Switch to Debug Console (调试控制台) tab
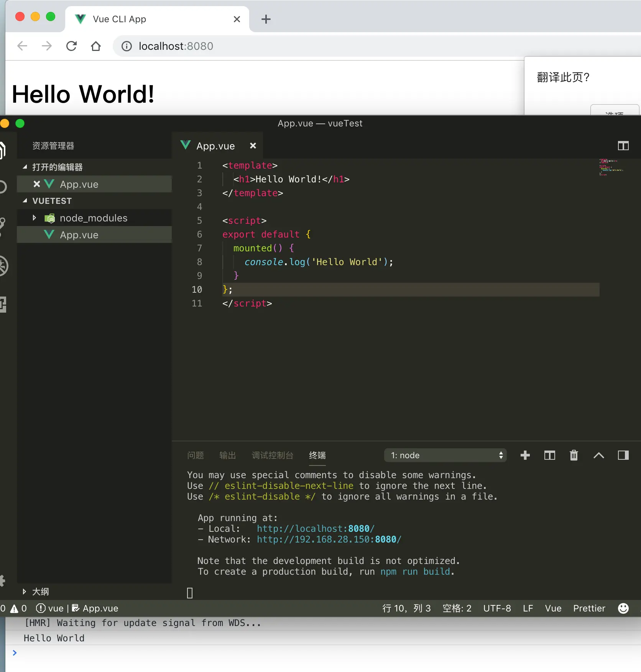 (x=273, y=455)
